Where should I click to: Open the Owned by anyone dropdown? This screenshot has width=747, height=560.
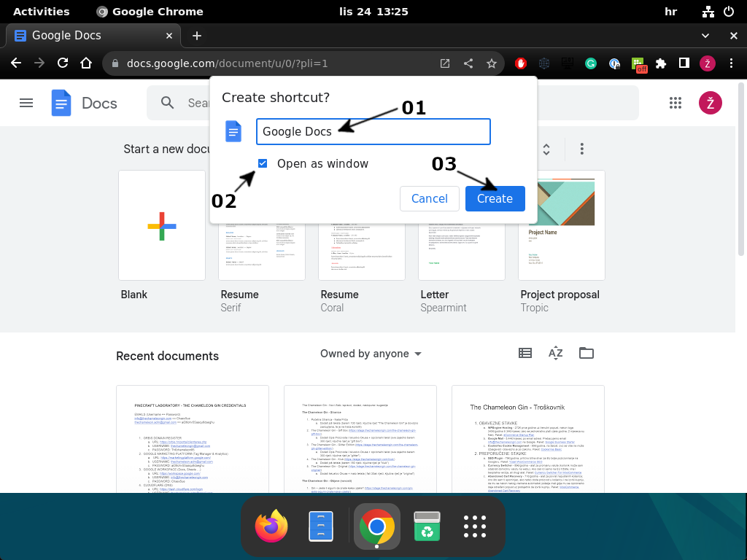(371, 354)
